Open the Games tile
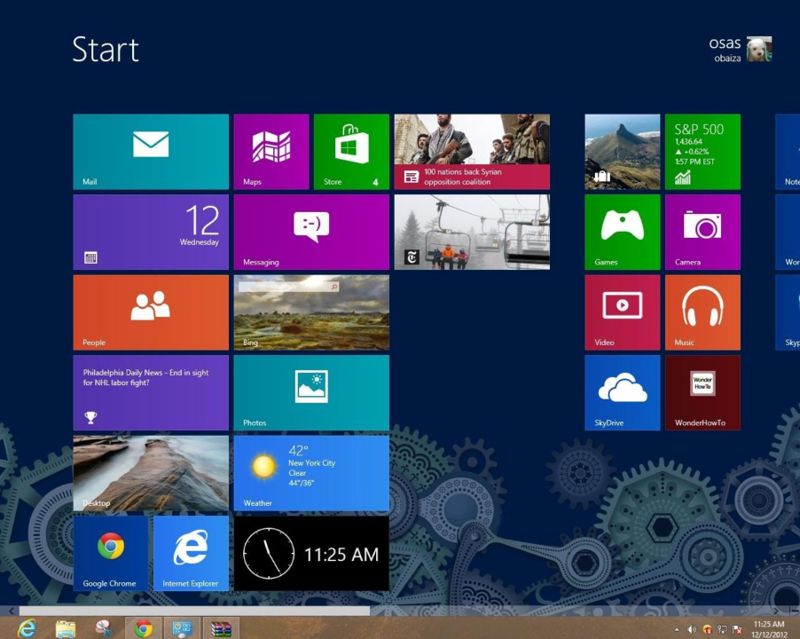 pos(621,231)
